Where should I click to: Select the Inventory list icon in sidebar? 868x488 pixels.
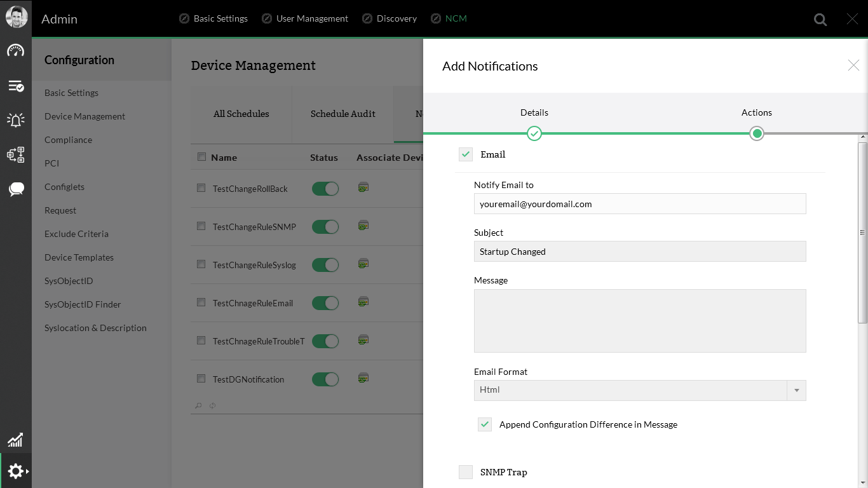click(16, 86)
